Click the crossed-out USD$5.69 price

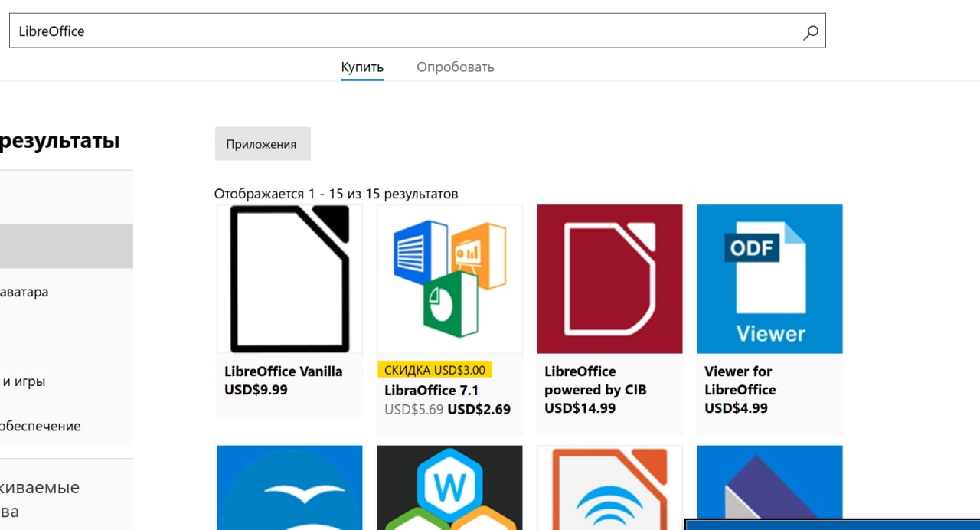tap(413, 409)
